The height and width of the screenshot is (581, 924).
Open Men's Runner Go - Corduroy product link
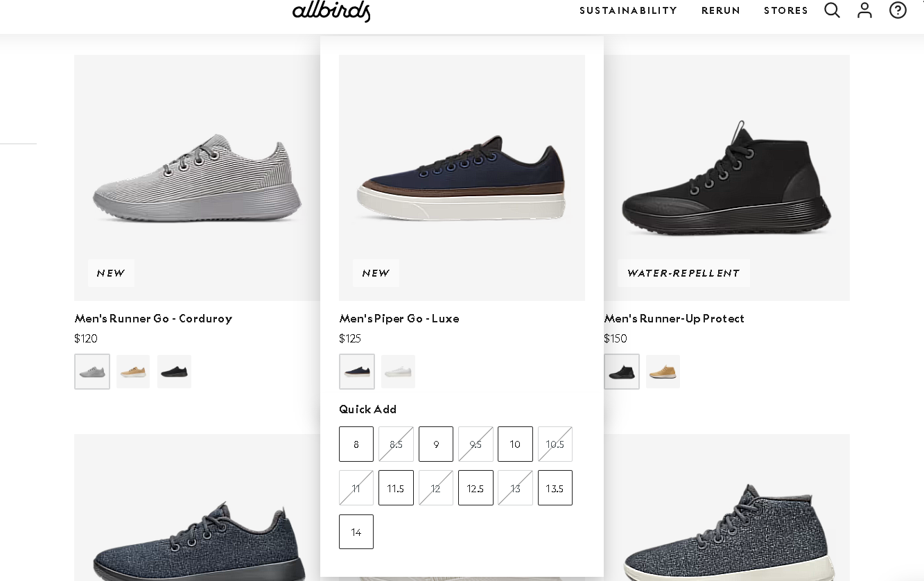pyautogui.click(x=153, y=319)
